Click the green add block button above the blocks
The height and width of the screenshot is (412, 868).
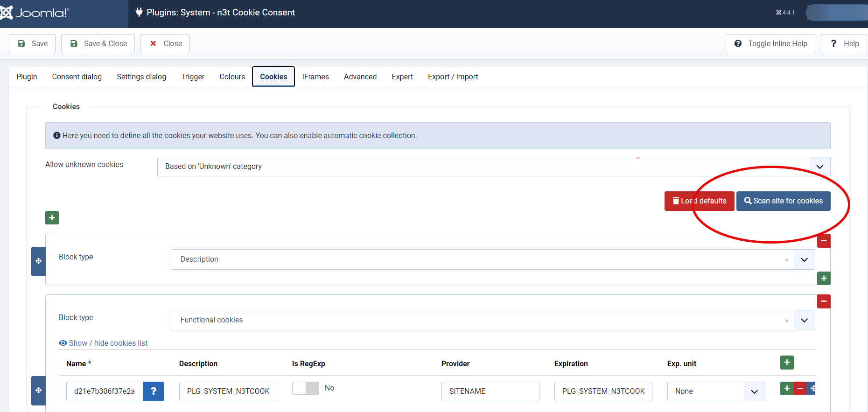pos(52,217)
